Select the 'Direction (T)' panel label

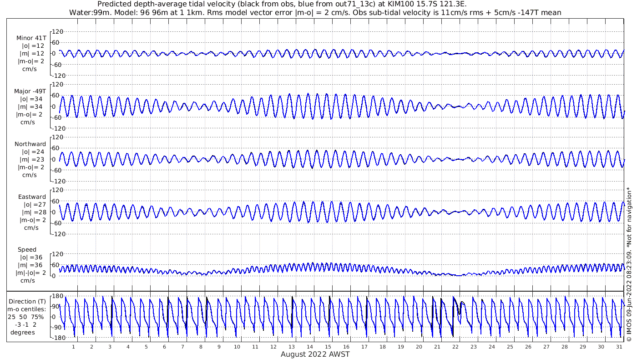[27, 302]
